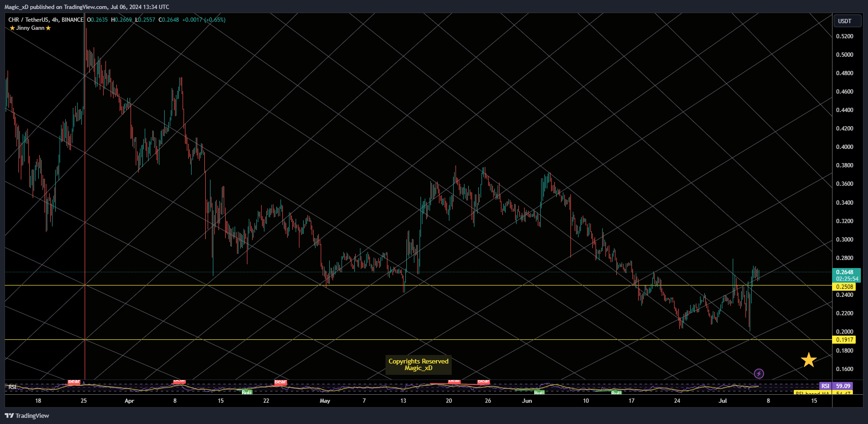This screenshot has height=424, width=868.
Task: Click the Bull signal label near Jun
Action: pyautogui.click(x=539, y=392)
